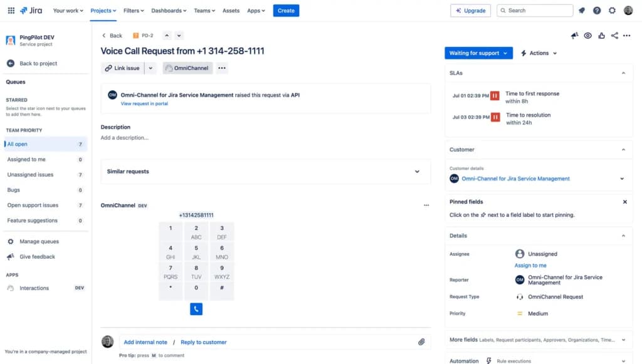The image size is (642, 364).
Task: Open the help question mark icon
Action: [x=597, y=11]
